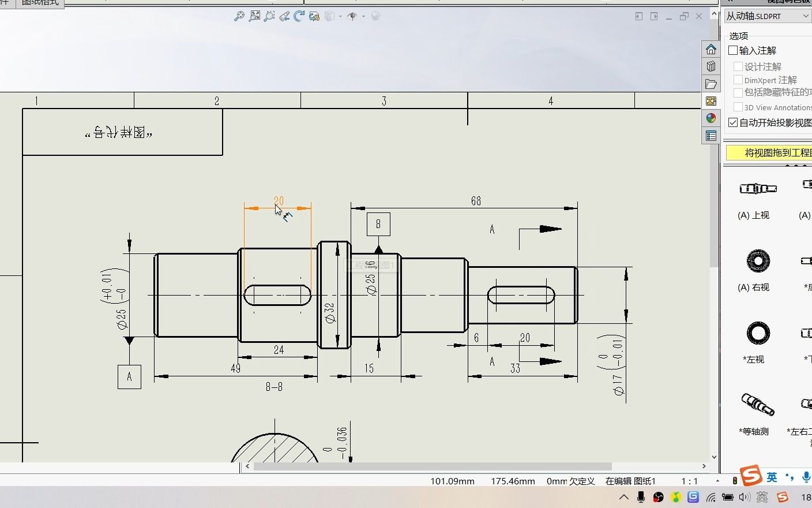
Task: Open the Hide/Show Items dropdown arrow
Action: tap(363, 16)
